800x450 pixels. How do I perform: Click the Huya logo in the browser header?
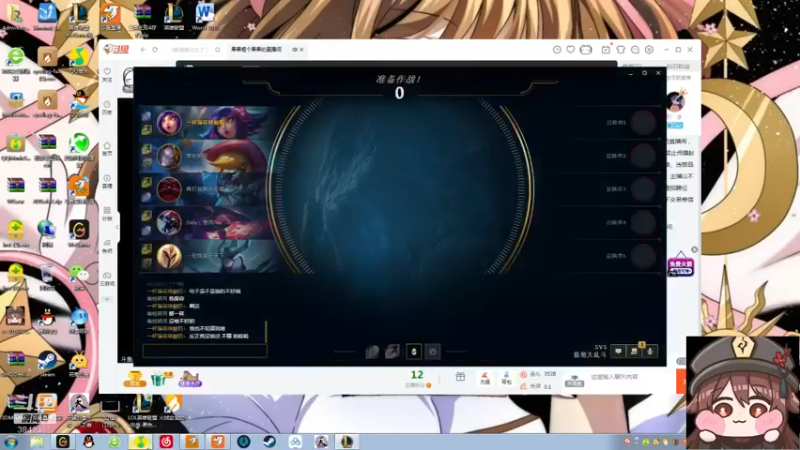coord(116,49)
